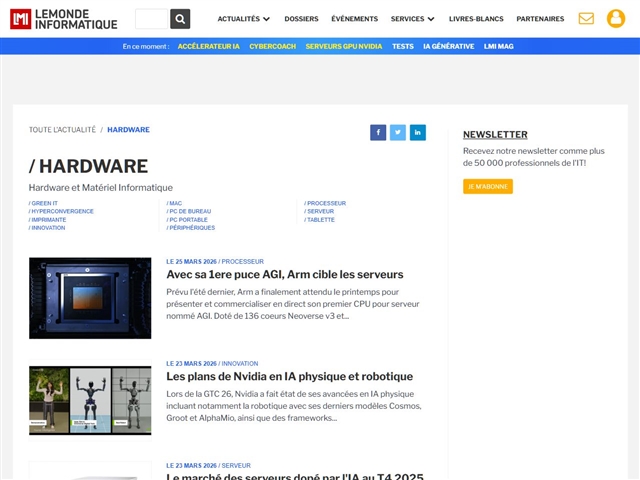The width and height of the screenshot is (640, 480).
Task: Open the Tests topic link
Action: click(402, 47)
